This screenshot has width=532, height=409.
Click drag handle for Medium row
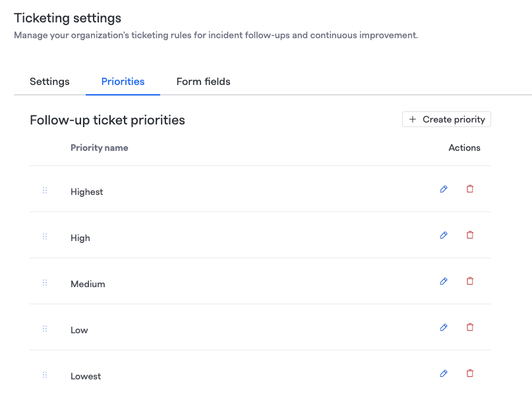[45, 283]
